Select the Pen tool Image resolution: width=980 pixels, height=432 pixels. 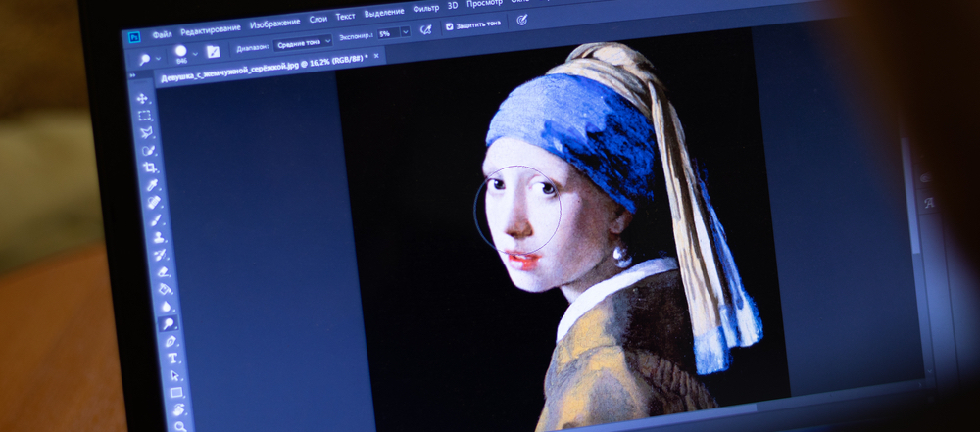[170, 341]
